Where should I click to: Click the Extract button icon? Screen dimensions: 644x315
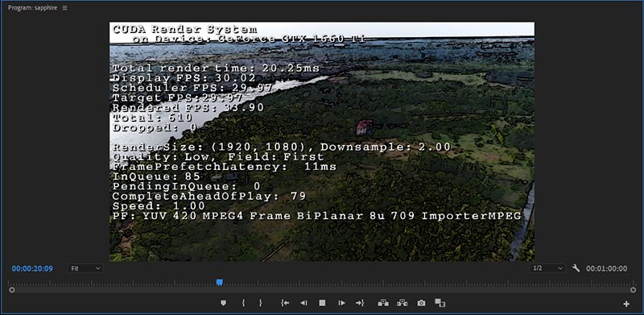point(402,303)
